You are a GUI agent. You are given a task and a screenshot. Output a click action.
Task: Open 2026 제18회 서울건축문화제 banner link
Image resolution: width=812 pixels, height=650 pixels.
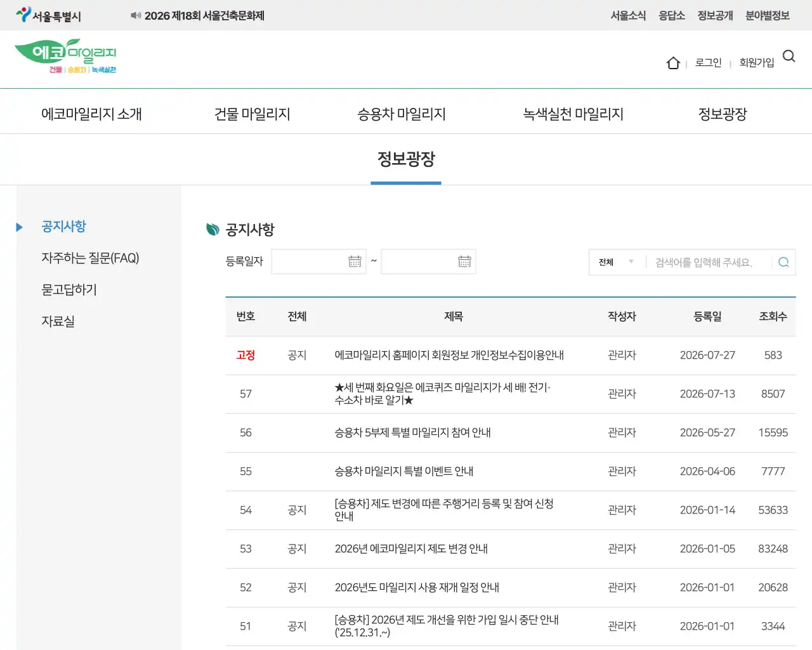tap(204, 16)
